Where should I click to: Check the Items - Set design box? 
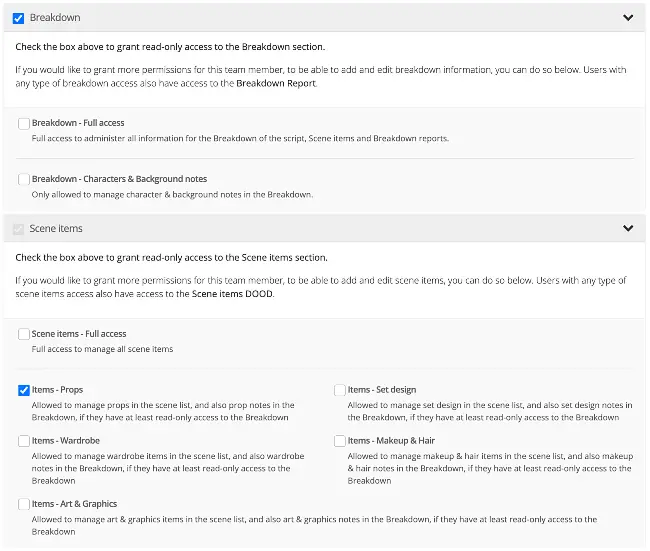340,390
